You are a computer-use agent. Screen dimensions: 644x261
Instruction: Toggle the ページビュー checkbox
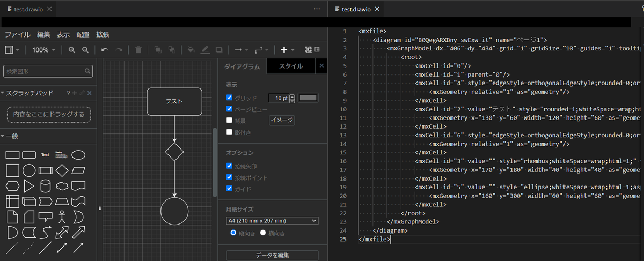229,109
